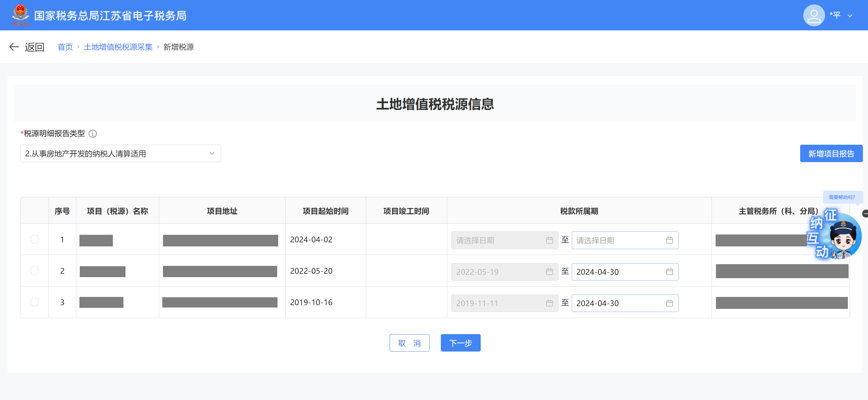868x400 pixels.
Task: Select radio button for row 1
Action: click(34, 239)
